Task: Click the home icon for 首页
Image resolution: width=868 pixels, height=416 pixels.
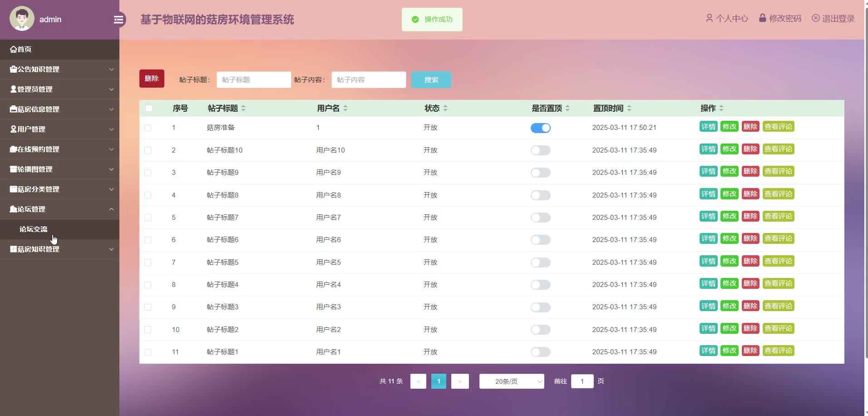Action: (x=14, y=50)
